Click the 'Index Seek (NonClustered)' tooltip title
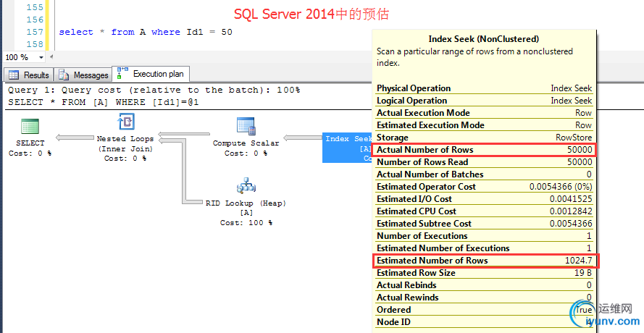This screenshot has height=333, width=644. [484, 39]
